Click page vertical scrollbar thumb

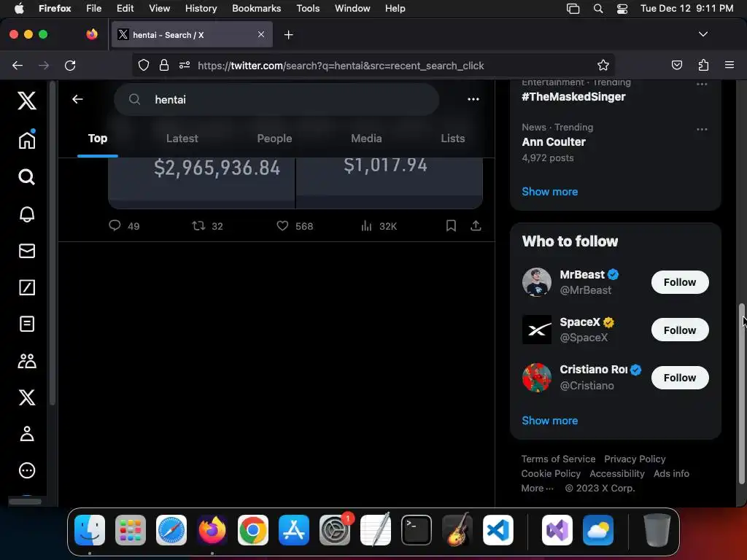coord(741,393)
